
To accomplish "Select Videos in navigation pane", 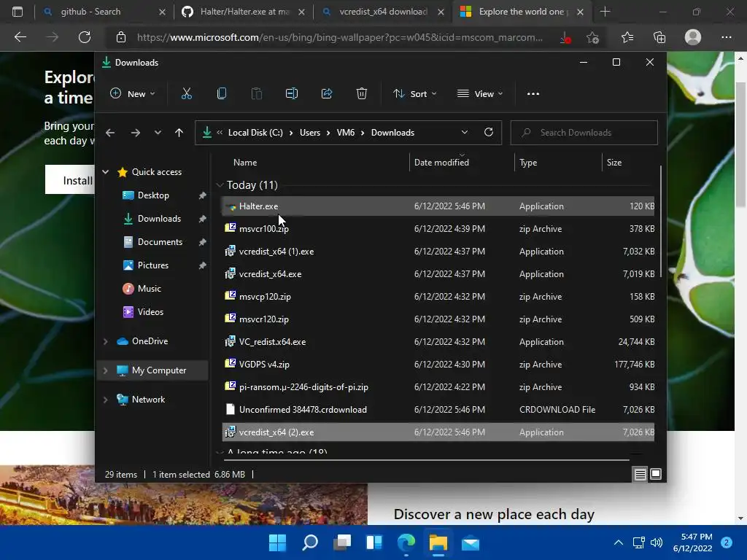I will point(150,312).
